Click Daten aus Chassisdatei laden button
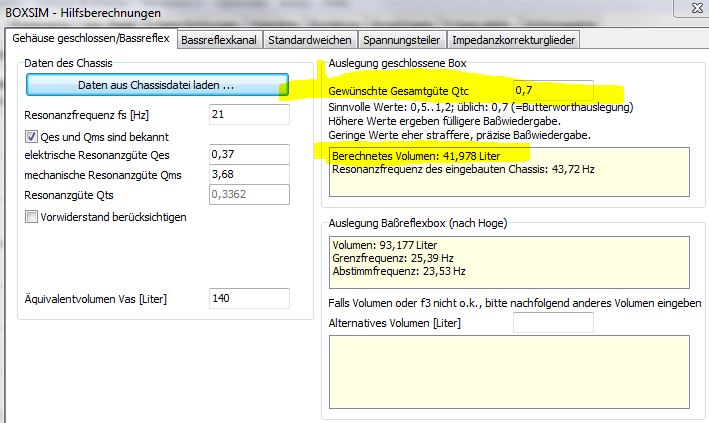The height and width of the screenshot is (423, 709). click(156, 85)
